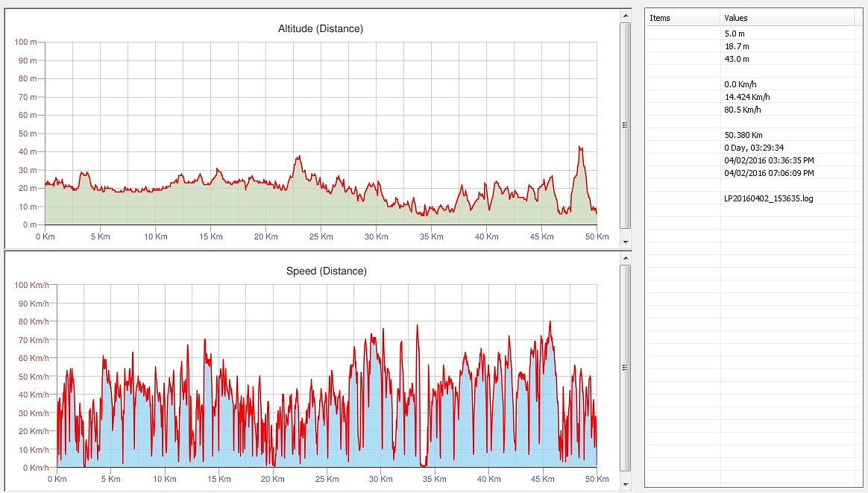Click the Altitude (Distance) chart title

point(321,29)
